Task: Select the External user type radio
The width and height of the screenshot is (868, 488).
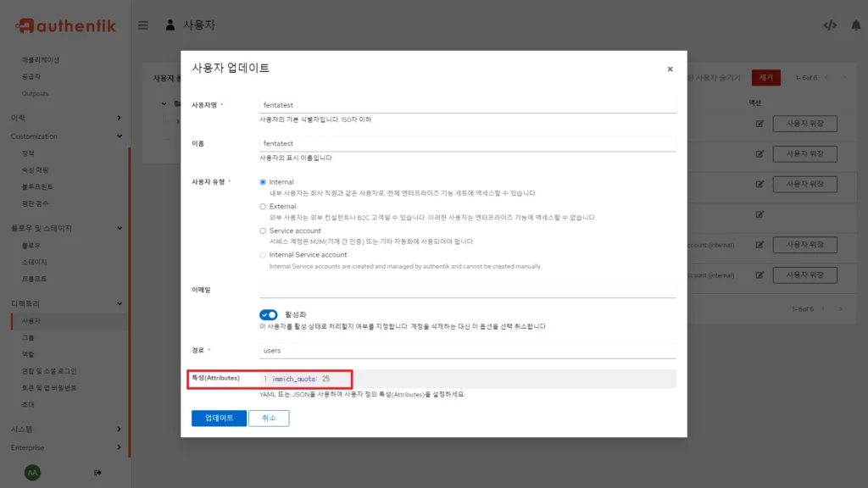Action: pos(264,206)
